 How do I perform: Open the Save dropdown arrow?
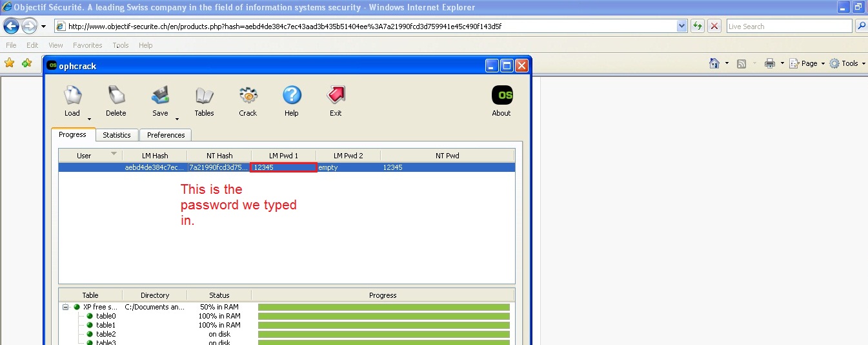(x=177, y=119)
